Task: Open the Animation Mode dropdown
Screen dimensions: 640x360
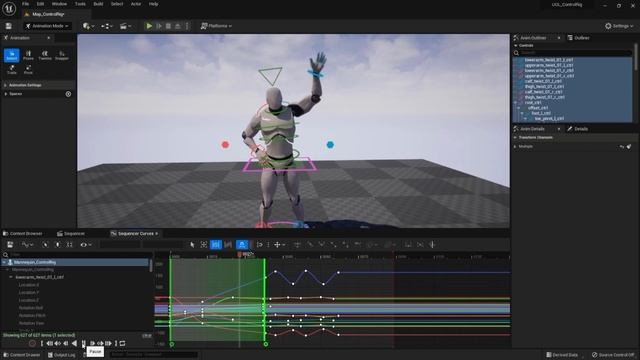Action: click(47, 26)
